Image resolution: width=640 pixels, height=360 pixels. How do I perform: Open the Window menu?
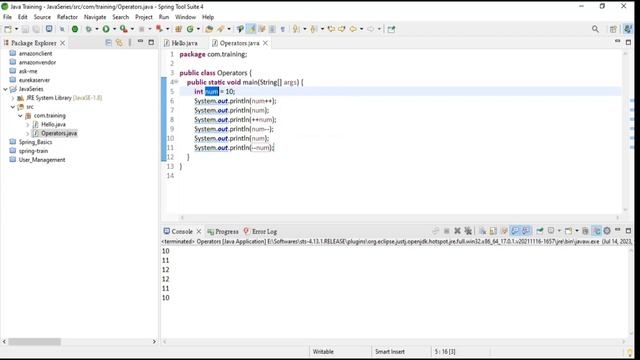click(185, 17)
